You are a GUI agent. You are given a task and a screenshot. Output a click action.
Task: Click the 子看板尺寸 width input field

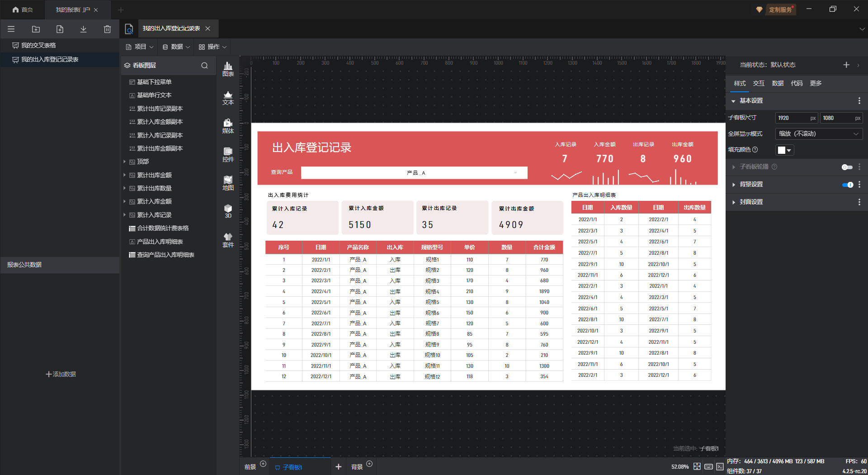(x=792, y=118)
